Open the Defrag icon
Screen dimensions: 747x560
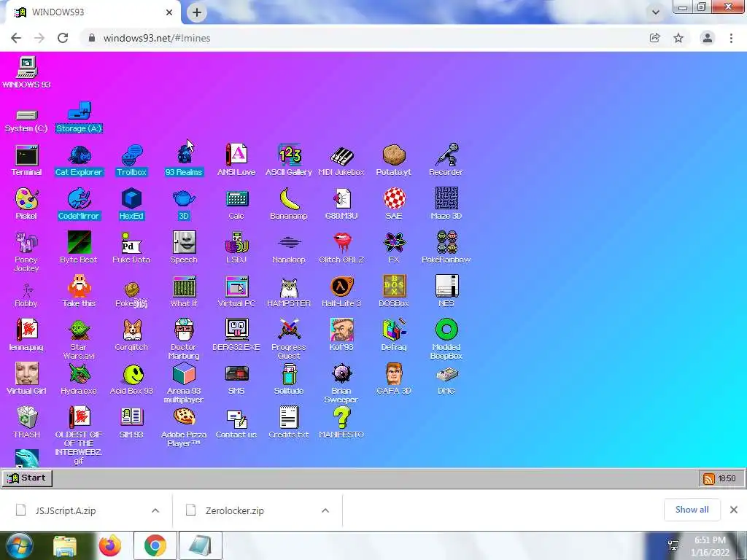point(393,330)
